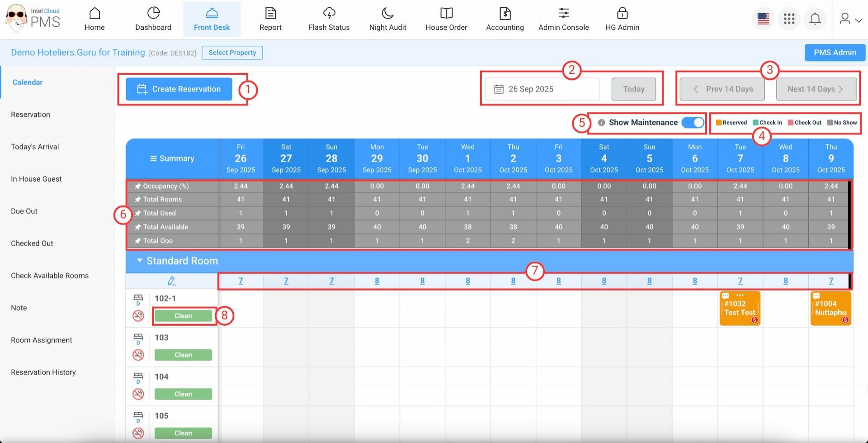The width and height of the screenshot is (868, 443).
Task: Click the notification bell icon
Action: coord(815,19)
